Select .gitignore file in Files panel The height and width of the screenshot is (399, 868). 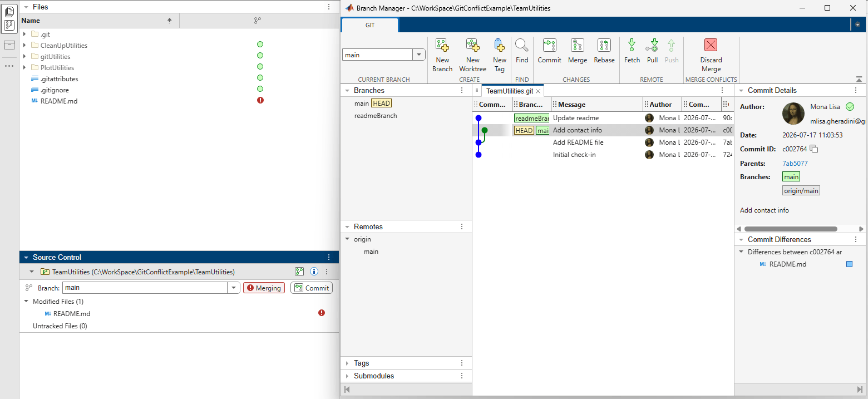[x=55, y=90]
